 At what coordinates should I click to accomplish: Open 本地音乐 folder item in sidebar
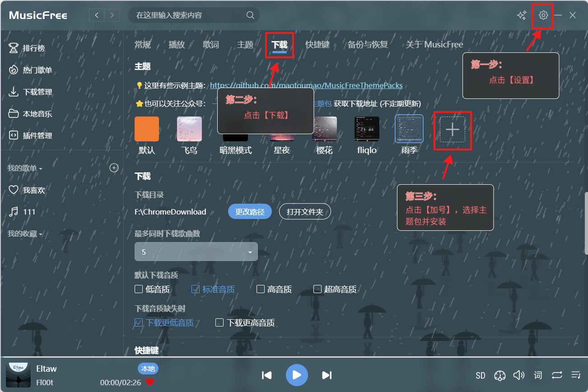click(x=62, y=114)
